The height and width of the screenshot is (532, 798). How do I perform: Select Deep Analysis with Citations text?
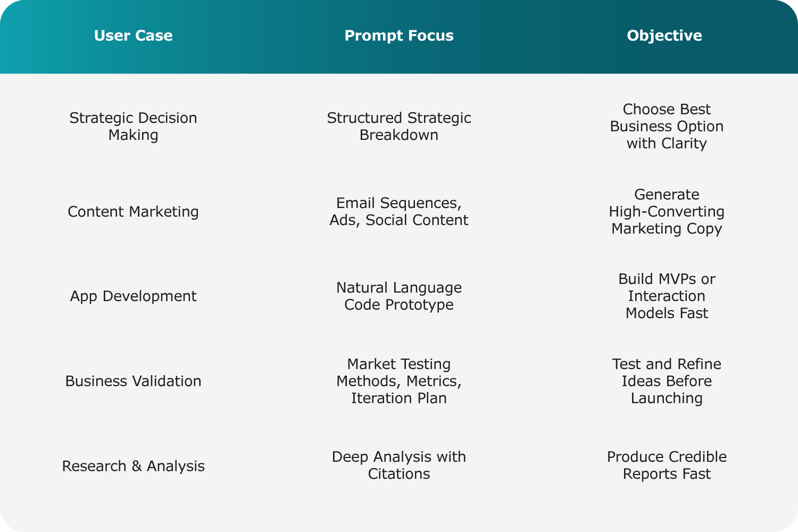(399, 465)
